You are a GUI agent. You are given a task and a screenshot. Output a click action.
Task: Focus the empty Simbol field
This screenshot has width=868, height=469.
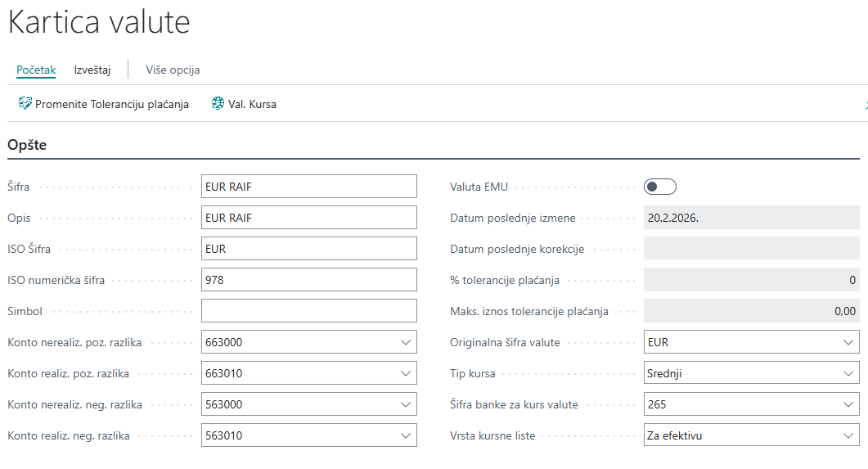(308, 311)
